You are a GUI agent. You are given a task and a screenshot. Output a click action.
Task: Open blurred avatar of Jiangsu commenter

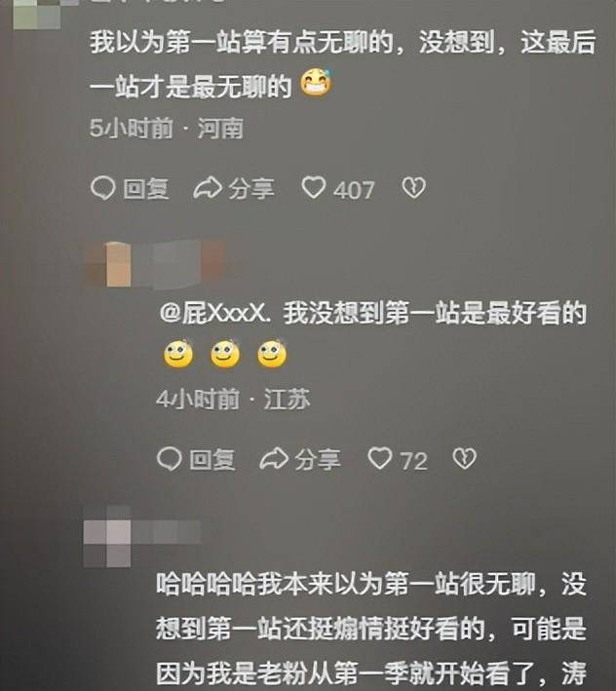pyautogui.click(x=107, y=264)
